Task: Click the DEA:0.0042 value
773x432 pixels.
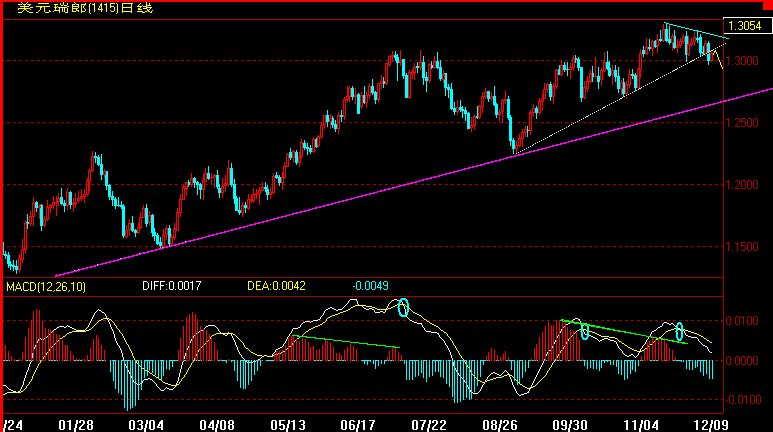Action: point(276,286)
